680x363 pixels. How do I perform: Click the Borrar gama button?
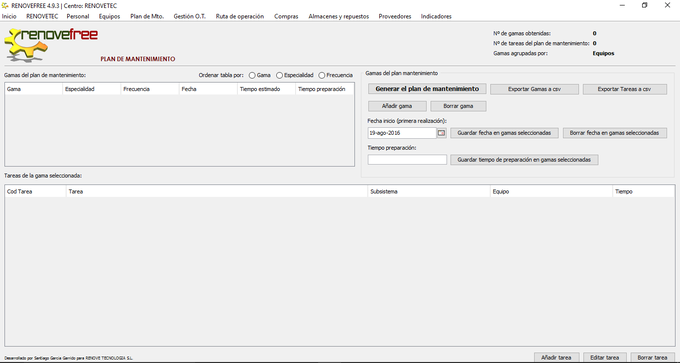pyautogui.click(x=458, y=106)
